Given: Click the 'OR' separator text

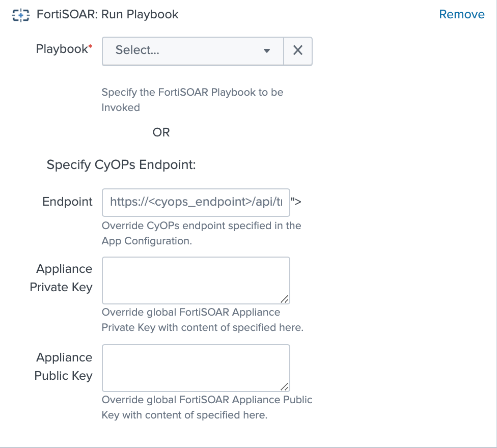Looking at the screenshot, I should click(161, 132).
